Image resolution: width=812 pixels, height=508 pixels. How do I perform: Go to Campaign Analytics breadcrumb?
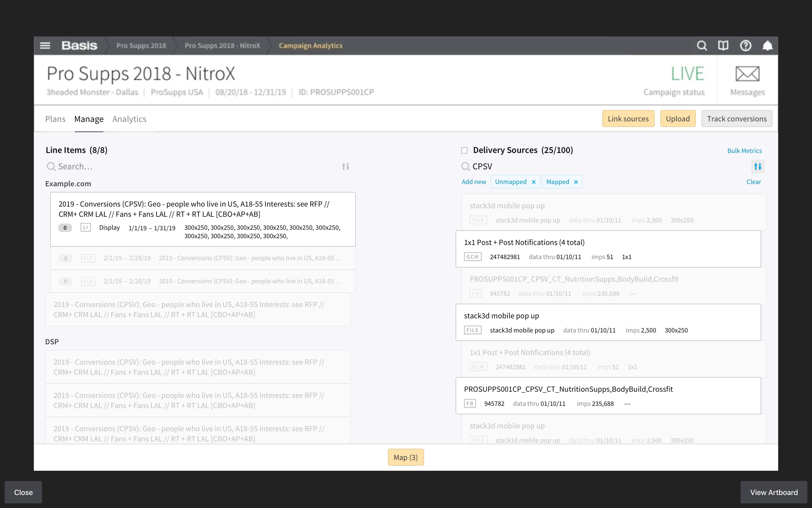click(311, 46)
